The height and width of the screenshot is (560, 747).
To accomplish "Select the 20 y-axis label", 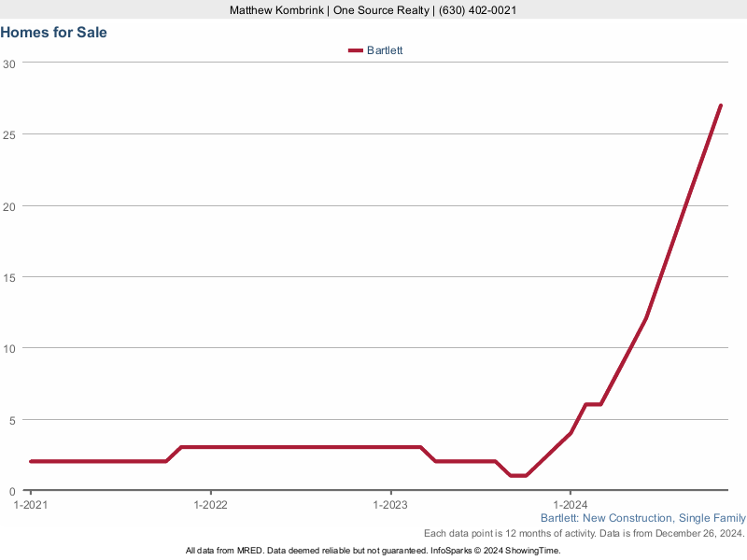I will 9,206.
